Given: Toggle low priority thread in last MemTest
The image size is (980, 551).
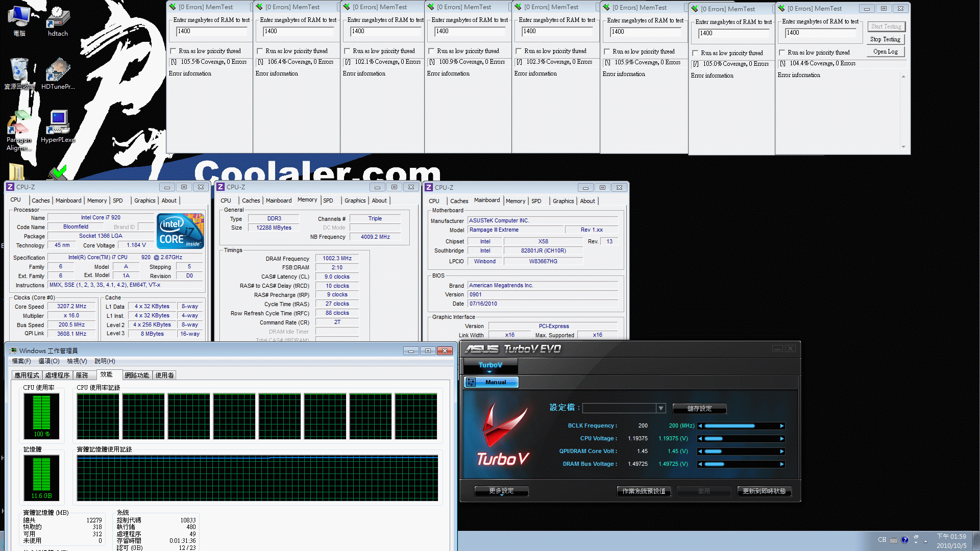Looking at the screenshot, I should coord(782,53).
